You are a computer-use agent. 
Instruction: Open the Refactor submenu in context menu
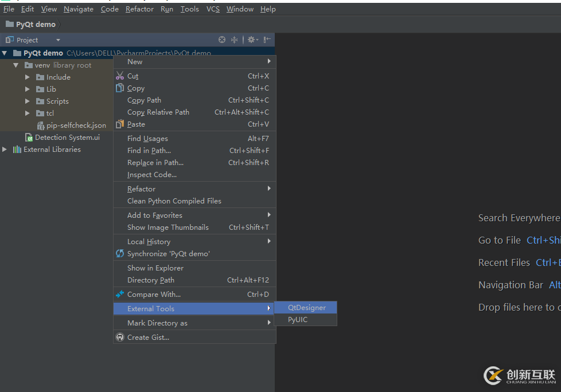[194, 189]
